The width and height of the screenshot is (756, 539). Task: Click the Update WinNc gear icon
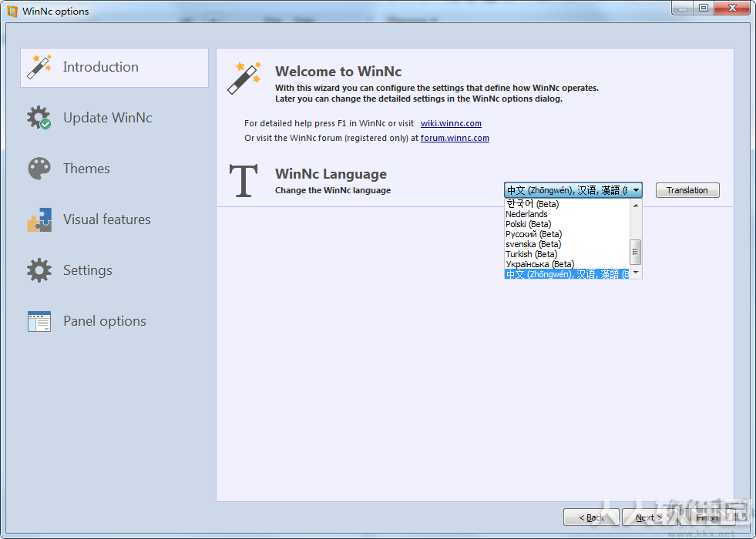39,118
